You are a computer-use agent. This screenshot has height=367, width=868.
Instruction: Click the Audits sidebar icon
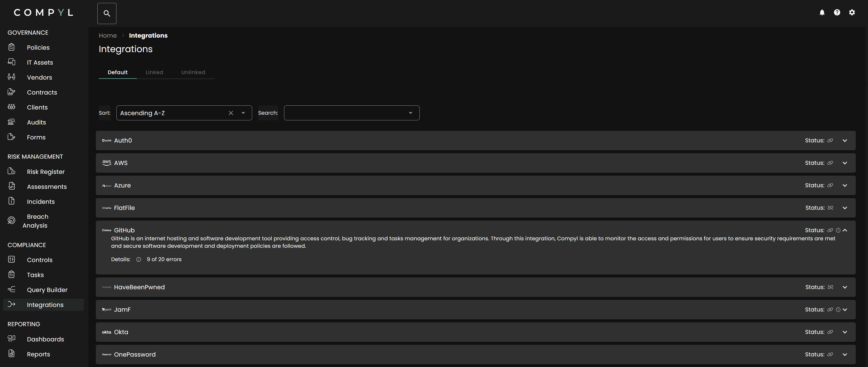(x=12, y=122)
